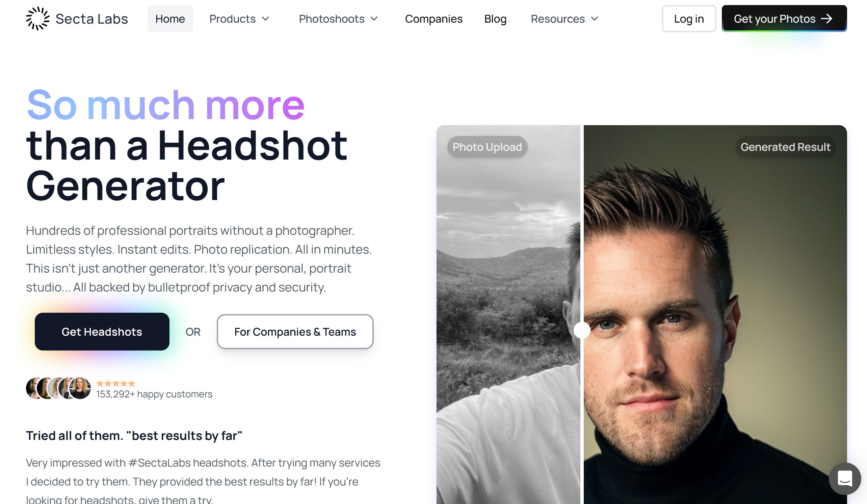Expand the Resources dropdown chevron
This screenshot has height=504, width=867.
click(594, 19)
